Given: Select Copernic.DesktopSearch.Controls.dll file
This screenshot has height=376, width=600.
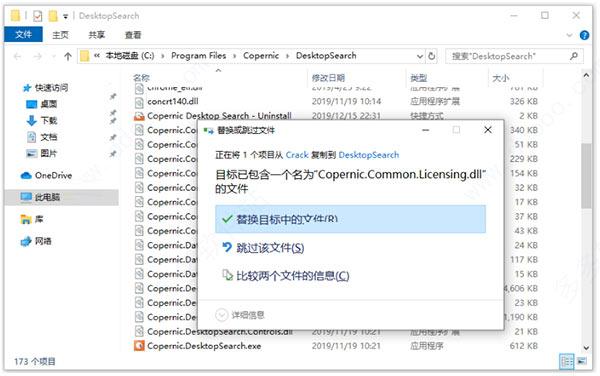Looking at the screenshot, I should (x=220, y=331).
